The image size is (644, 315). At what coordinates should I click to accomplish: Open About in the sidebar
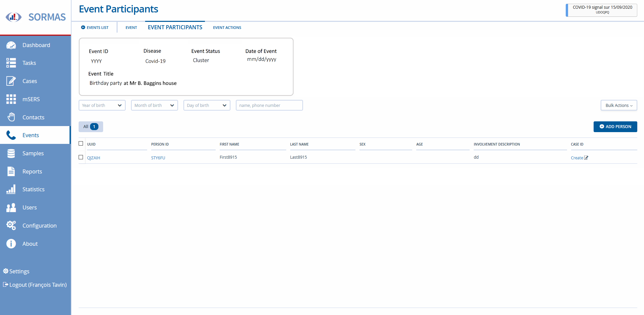[35, 244]
